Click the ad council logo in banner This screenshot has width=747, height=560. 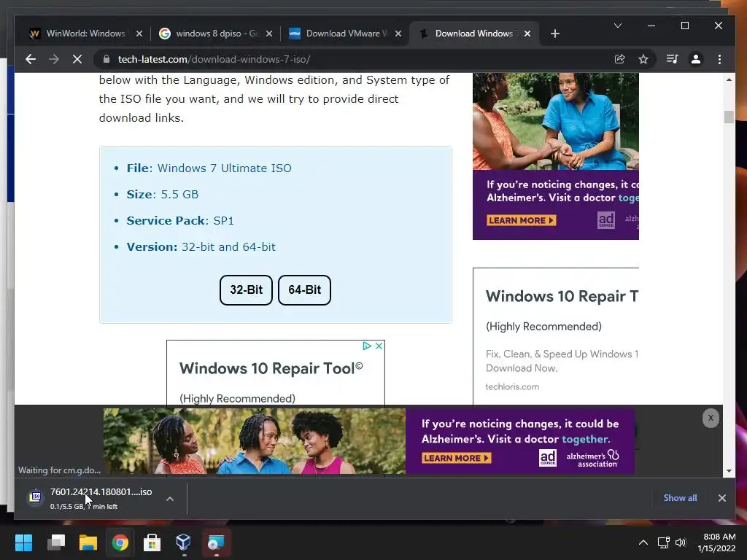tap(548, 458)
